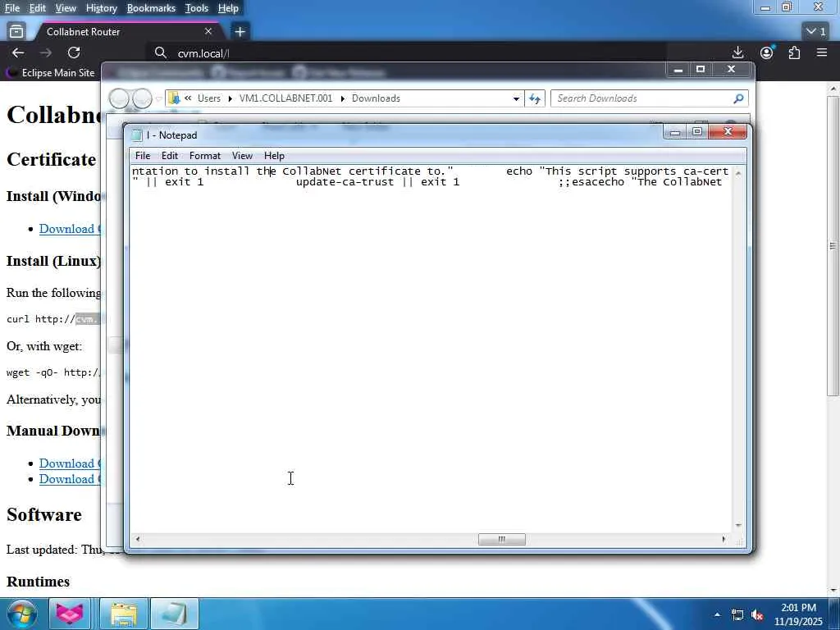Click the pink browser taskbar icon

coord(71,614)
